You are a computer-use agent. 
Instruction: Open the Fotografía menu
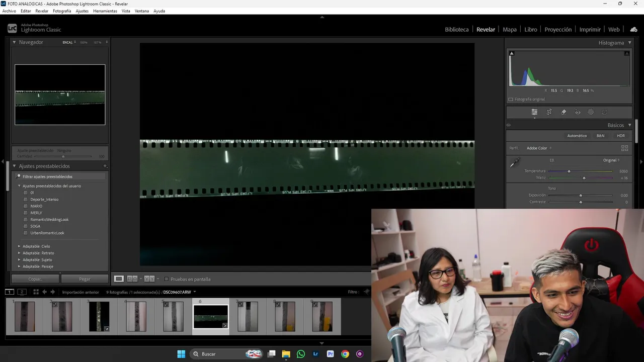(62, 11)
